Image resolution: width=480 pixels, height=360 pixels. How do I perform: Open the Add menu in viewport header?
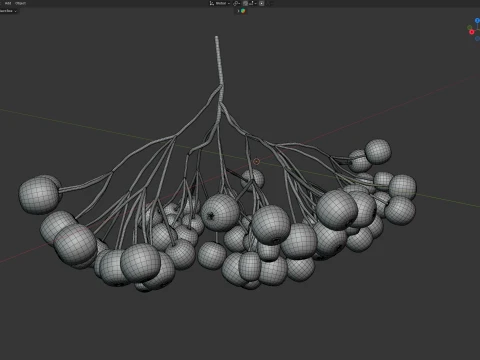point(8,3)
